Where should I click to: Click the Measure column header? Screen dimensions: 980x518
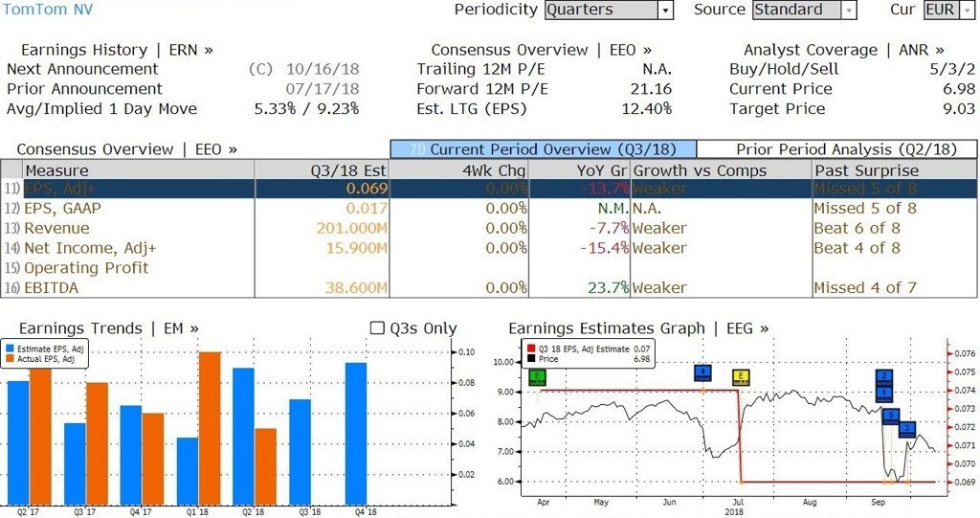[138, 170]
